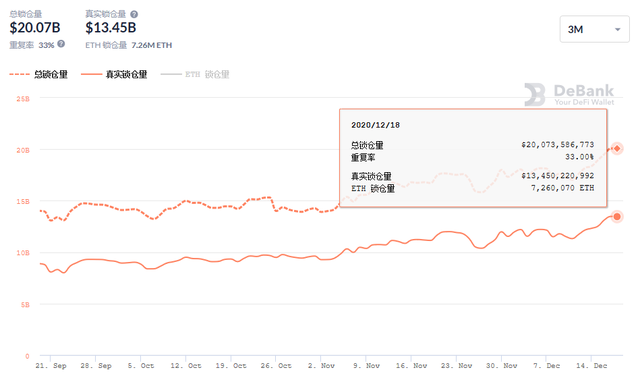640x372 pixels.
Task: Click the DeBank Your DeFi Wallet text
Action: pyautogui.click(x=584, y=95)
